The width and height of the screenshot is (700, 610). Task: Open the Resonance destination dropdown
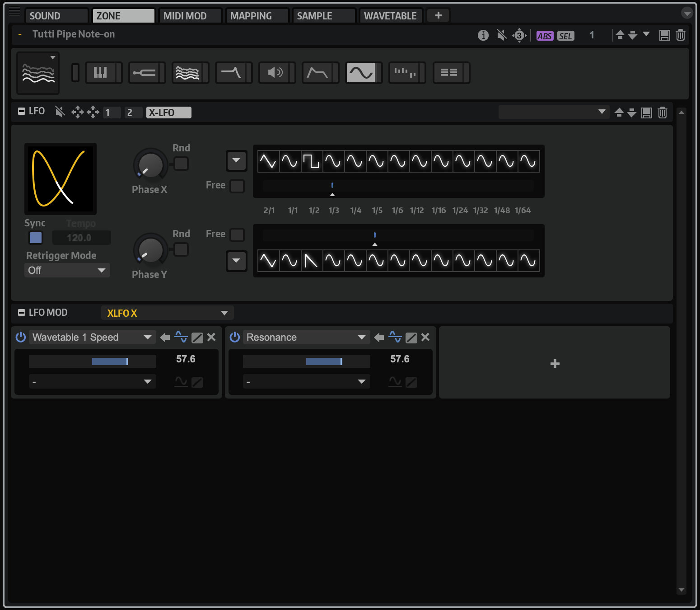coord(306,337)
